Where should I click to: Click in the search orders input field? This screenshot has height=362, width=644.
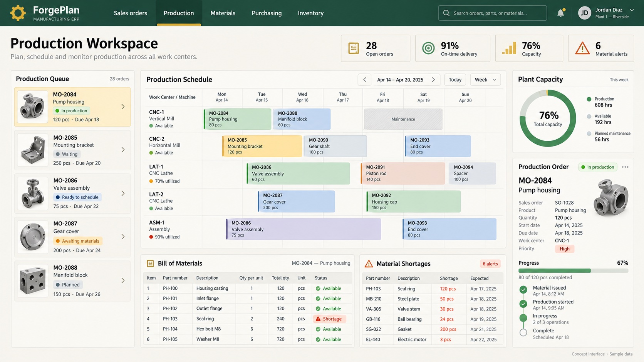coord(492,13)
